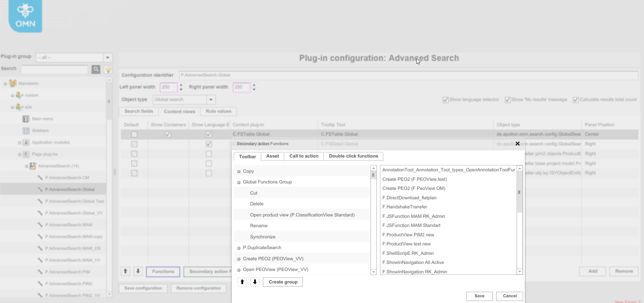The image size is (644, 303).
Task: Click the AdvancedSearch folder icon
Action: 32,166
